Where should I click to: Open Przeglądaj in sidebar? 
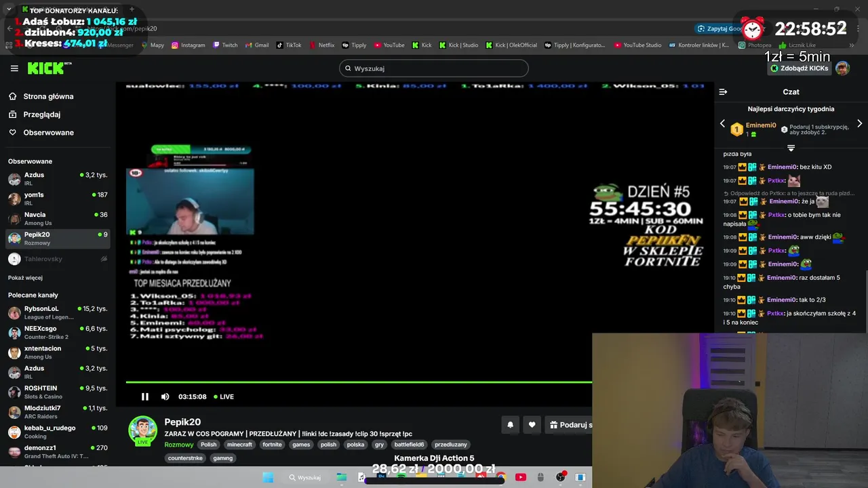41,115
